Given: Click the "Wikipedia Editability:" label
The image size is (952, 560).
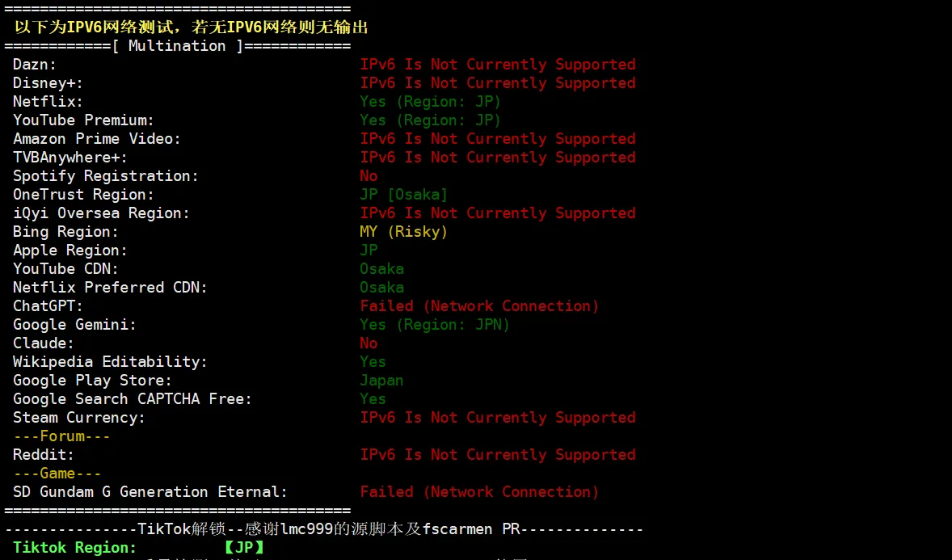Looking at the screenshot, I should point(111,362).
